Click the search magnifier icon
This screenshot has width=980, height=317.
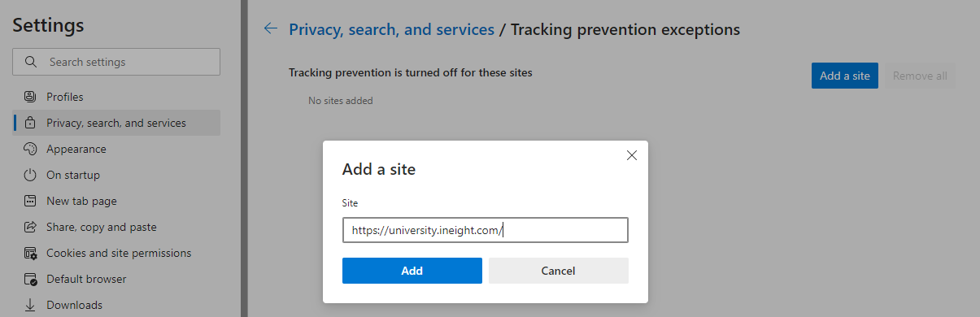[31, 62]
